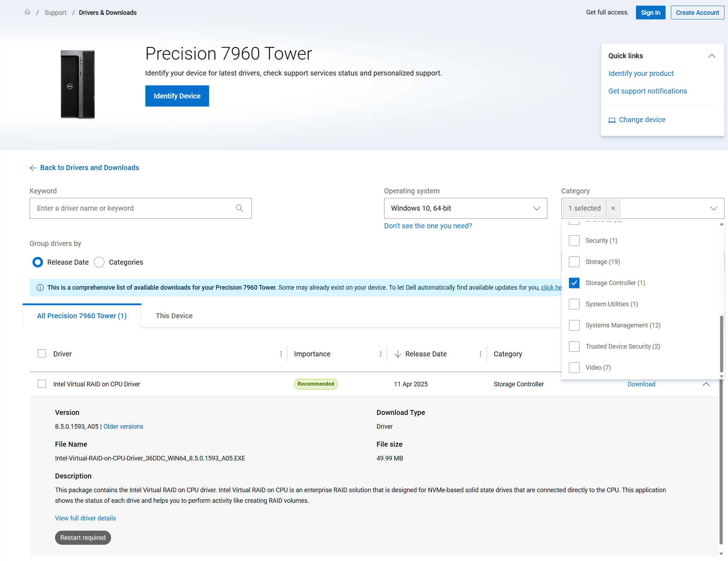Open Identify your product link
The width and height of the screenshot is (728, 561).
coord(641,73)
